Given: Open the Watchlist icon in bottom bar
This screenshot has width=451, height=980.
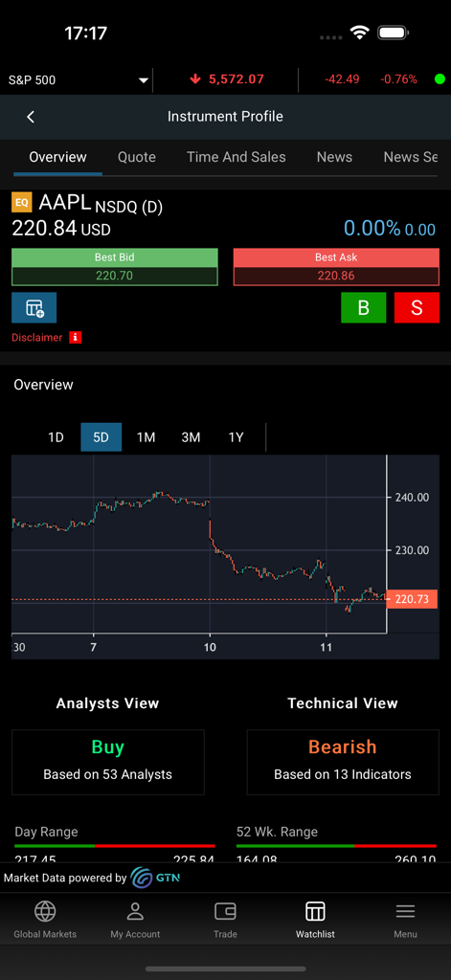Looking at the screenshot, I should pos(315,912).
